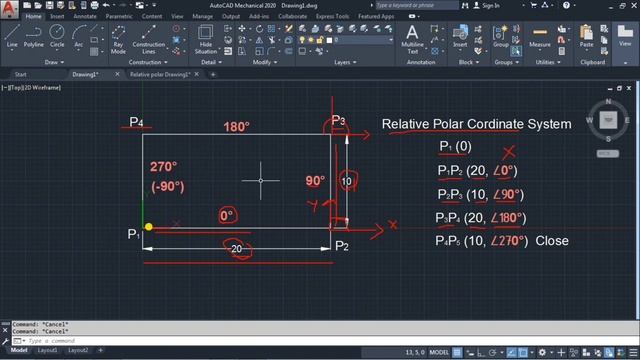Click the viewport controls [-][Top][2D Wireframe] label
This screenshot has height=360, width=640.
31,87
